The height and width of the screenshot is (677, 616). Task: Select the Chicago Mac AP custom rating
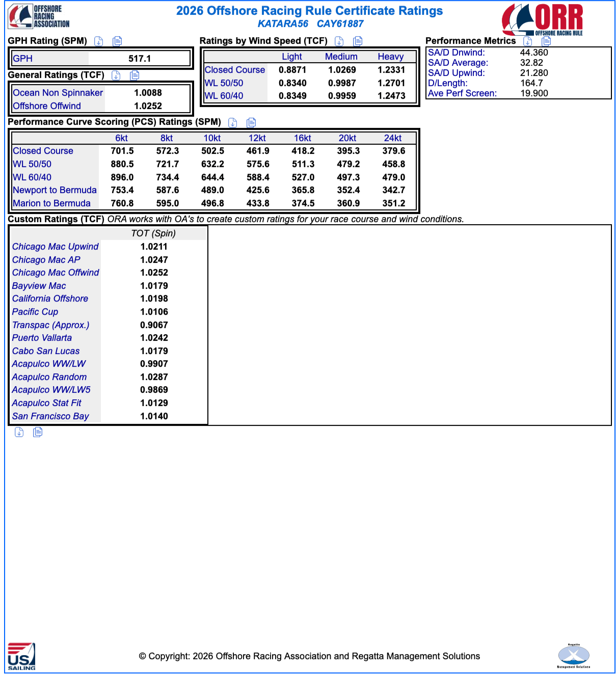click(46, 260)
